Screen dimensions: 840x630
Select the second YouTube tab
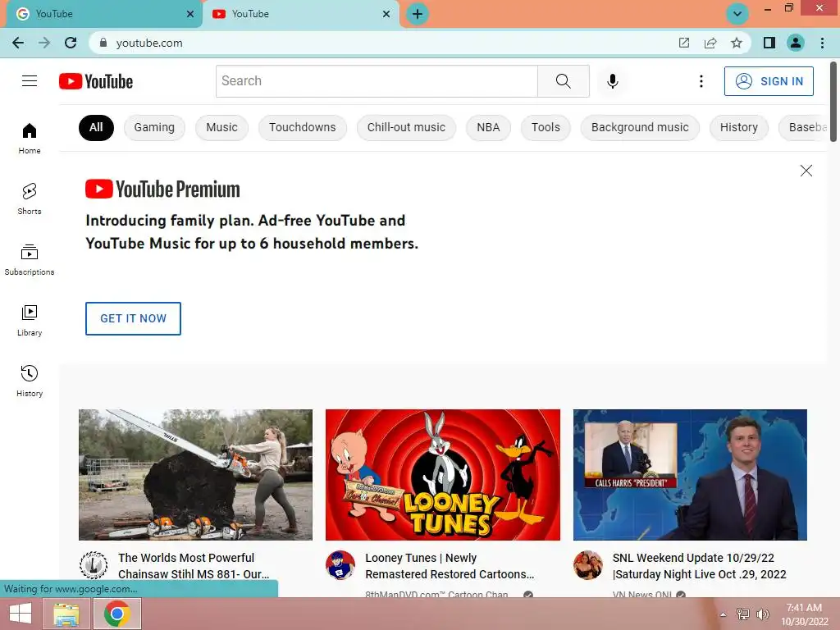[300, 14]
